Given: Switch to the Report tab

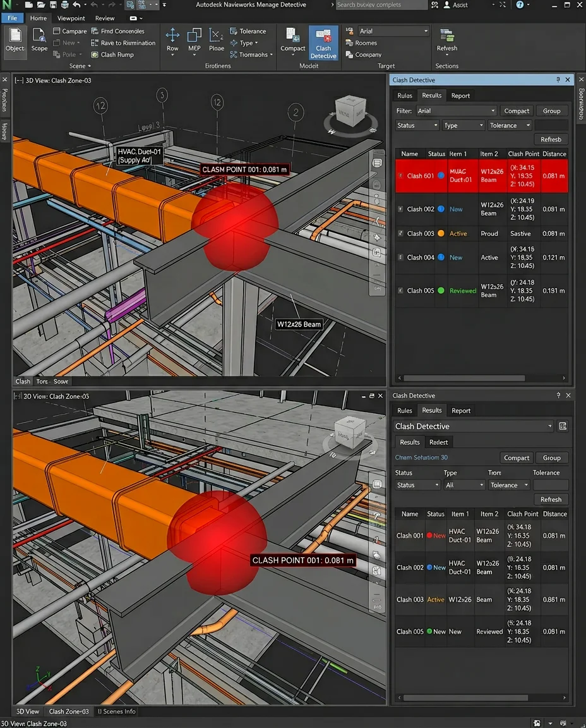Looking at the screenshot, I should (460, 95).
